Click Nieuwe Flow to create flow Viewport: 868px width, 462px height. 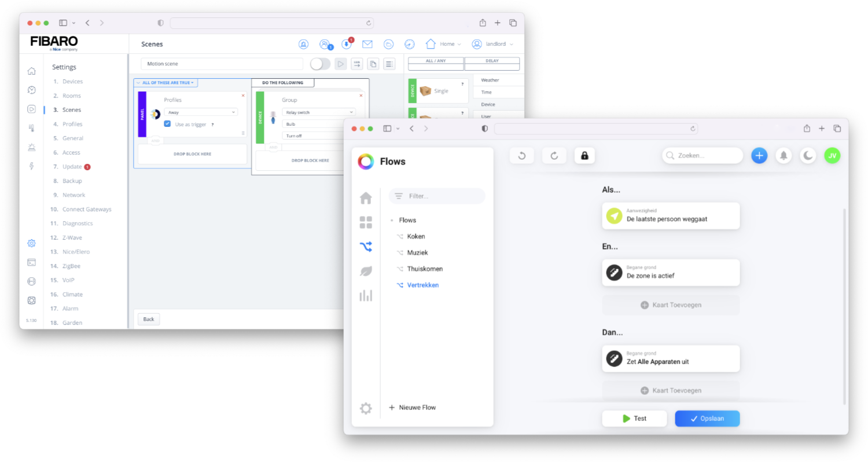412,408
